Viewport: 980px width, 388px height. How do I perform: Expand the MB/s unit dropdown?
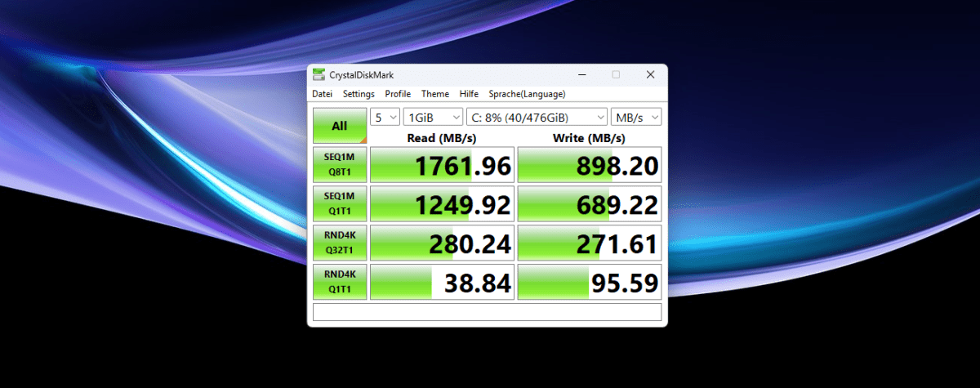point(637,117)
